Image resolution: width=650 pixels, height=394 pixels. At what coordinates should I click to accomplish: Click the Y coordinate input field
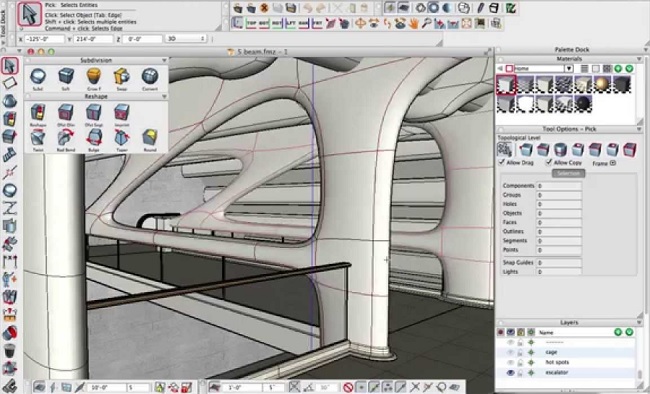pyautogui.click(x=93, y=39)
